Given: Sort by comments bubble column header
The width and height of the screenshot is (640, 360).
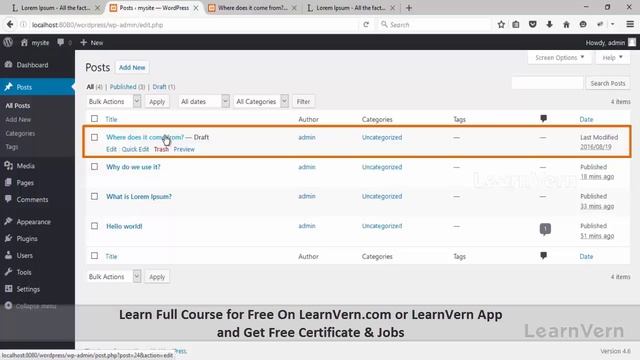Looking at the screenshot, I should tap(543, 119).
